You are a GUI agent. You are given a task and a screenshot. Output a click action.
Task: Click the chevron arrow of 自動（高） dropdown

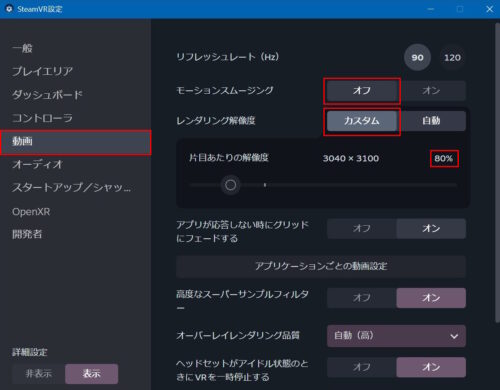click(454, 336)
